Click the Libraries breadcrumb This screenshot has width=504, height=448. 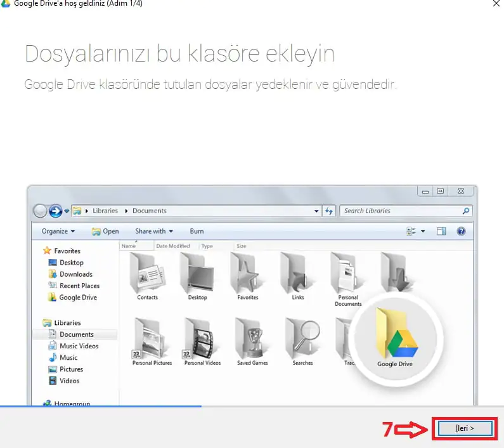coord(105,211)
